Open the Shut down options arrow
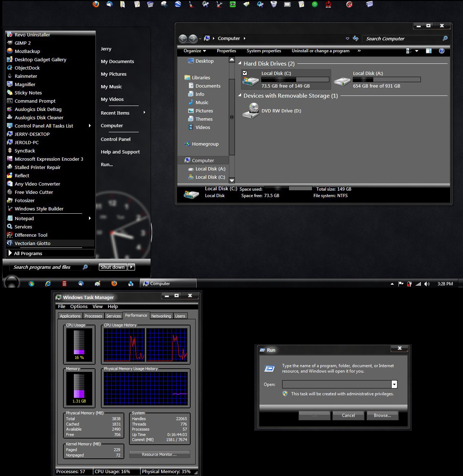The width and height of the screenshot is (463, 476). pos(132,267)
